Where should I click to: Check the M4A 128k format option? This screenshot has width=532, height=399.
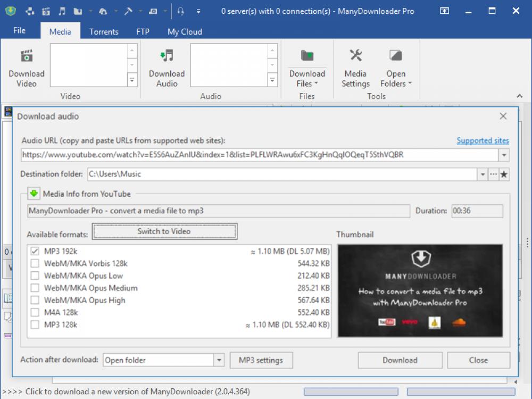tap(35, 312)
